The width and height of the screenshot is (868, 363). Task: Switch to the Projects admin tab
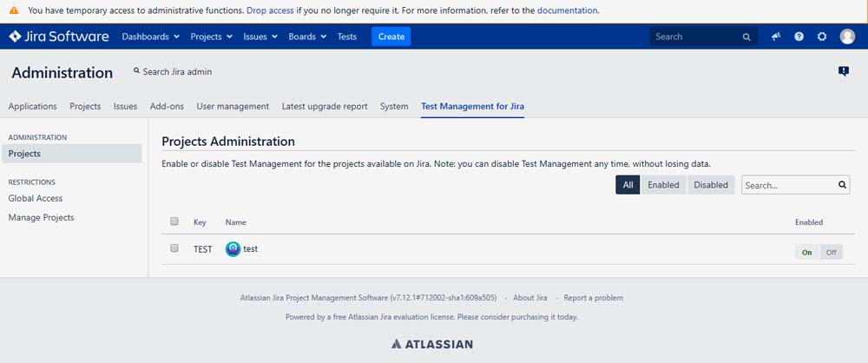85,107
